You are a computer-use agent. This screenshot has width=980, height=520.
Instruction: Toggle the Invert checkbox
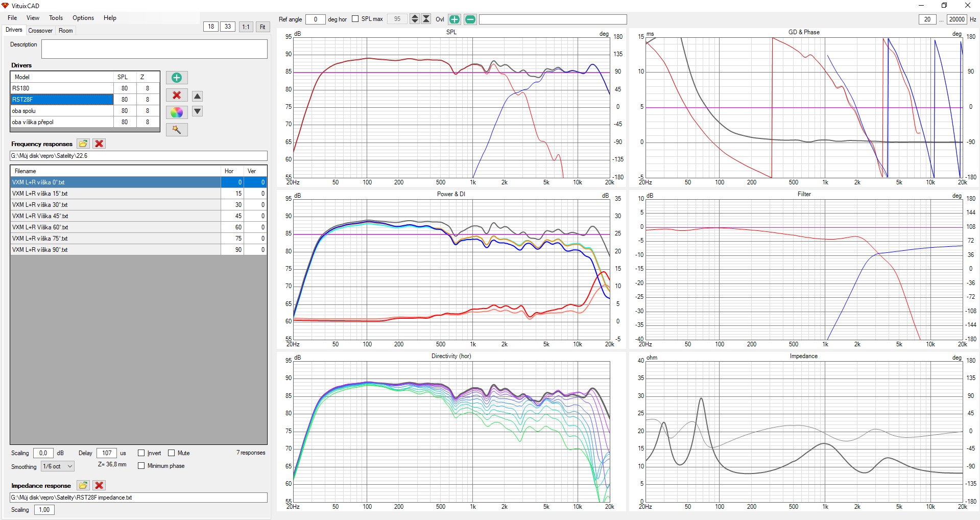[x=141, y=453]
